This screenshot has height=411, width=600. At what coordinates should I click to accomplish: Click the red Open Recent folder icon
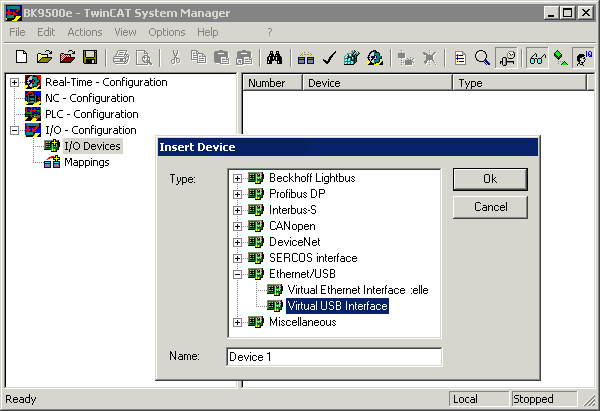point(67,58)
